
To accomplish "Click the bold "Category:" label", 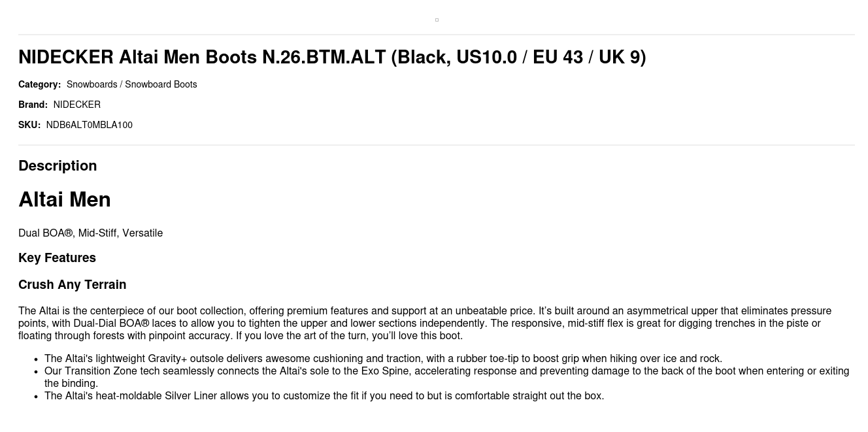I will pyautogui.click(x=39, y=84).
